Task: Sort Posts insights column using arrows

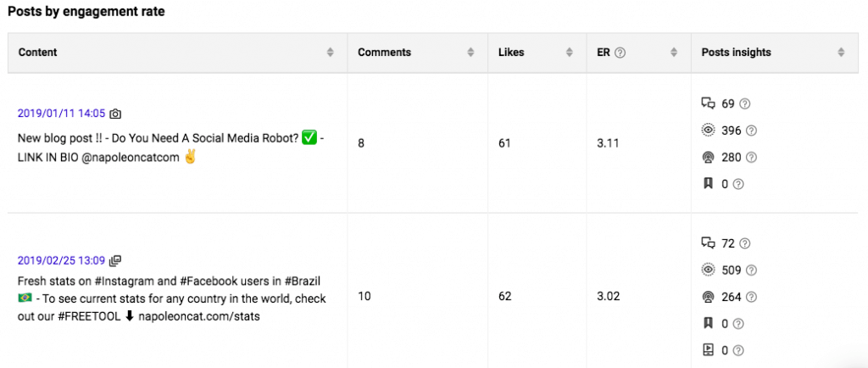Action: [841, 53]
